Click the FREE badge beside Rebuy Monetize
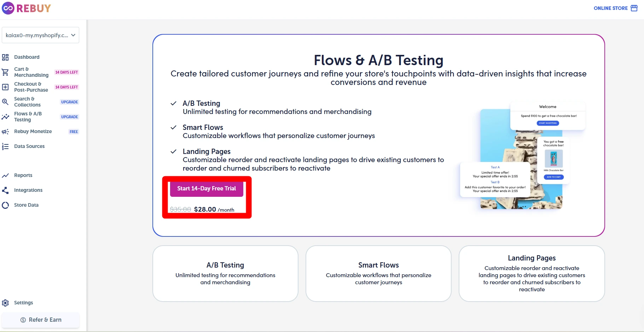Image resolution: width=644 pixels, height=332 pixels. click(74, 132)
